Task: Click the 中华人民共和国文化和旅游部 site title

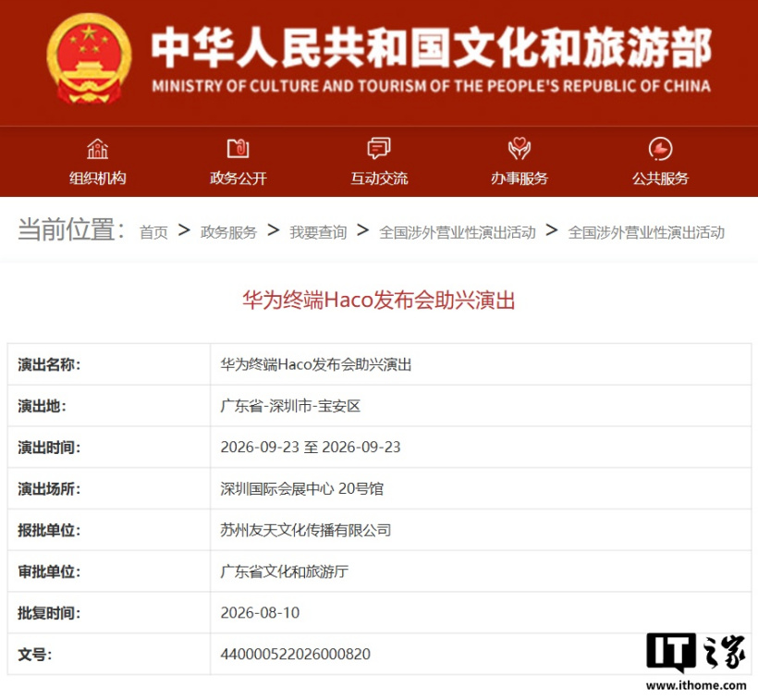Action: click(x=431, y=47)
